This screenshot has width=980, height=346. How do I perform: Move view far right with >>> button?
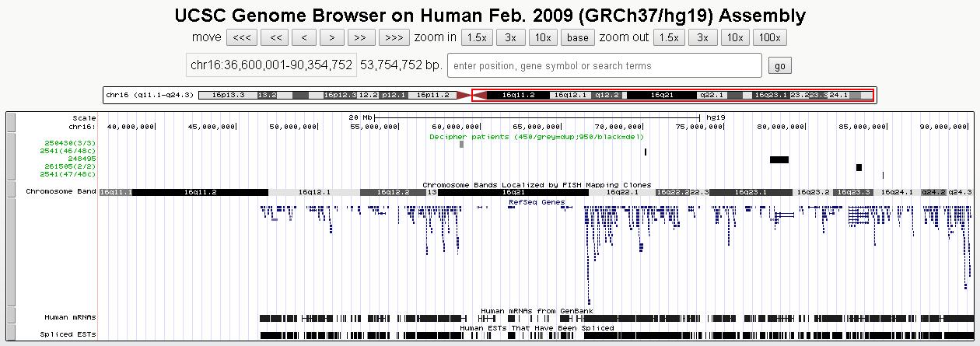click(x=394, y=37)
